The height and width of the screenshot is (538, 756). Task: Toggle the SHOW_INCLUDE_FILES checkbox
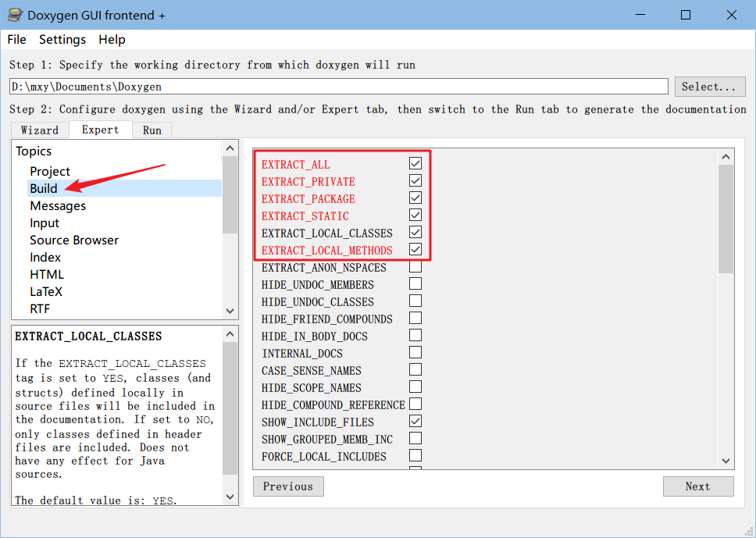point(415,422)
